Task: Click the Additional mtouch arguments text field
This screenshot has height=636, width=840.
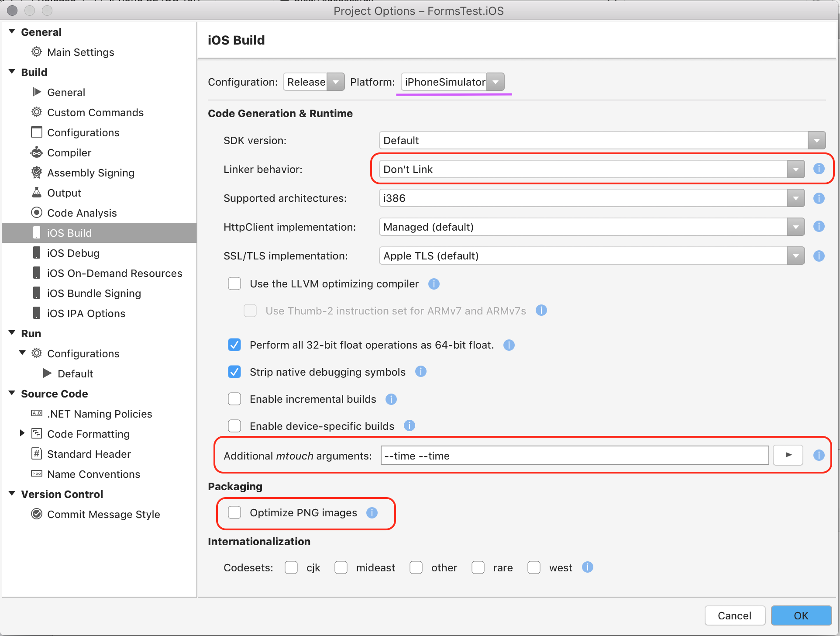Action: click(x=574, y=456)
